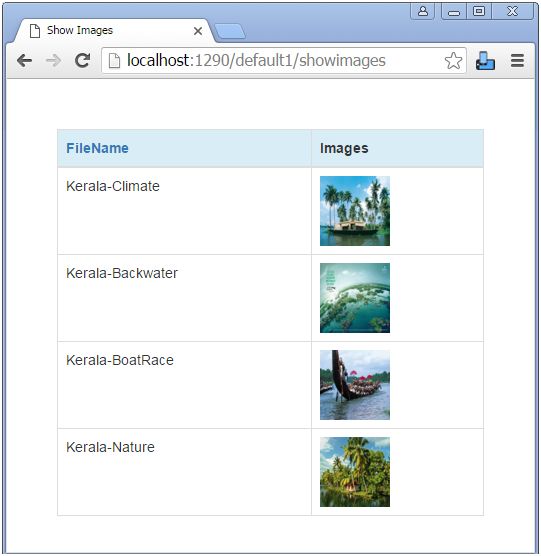
Task: Click the address bar URL field
Action: click(x=284, y=60)
